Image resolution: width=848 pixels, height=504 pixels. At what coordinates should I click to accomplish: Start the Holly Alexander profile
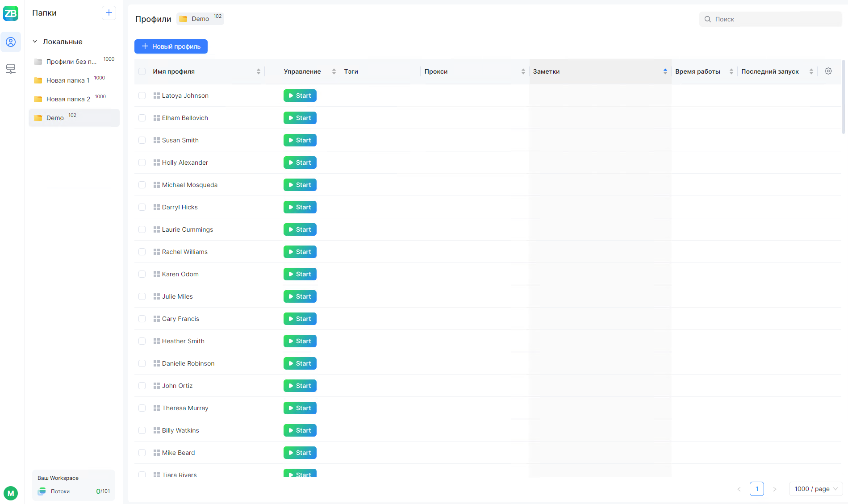point(300,162)
